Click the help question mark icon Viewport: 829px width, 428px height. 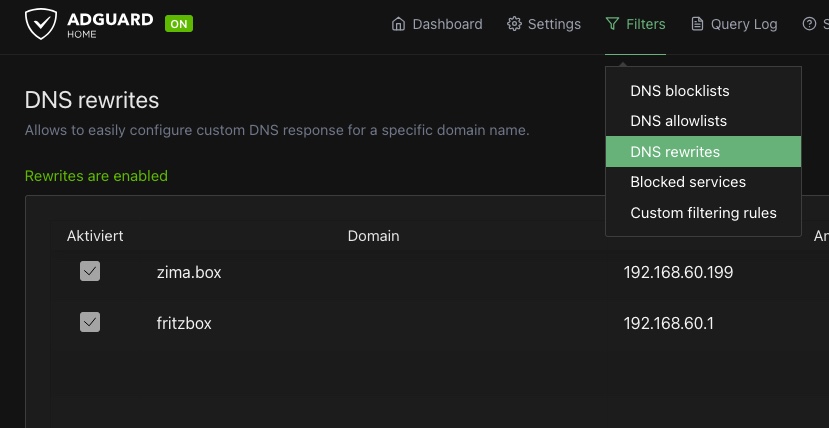[x=809, y=24]
